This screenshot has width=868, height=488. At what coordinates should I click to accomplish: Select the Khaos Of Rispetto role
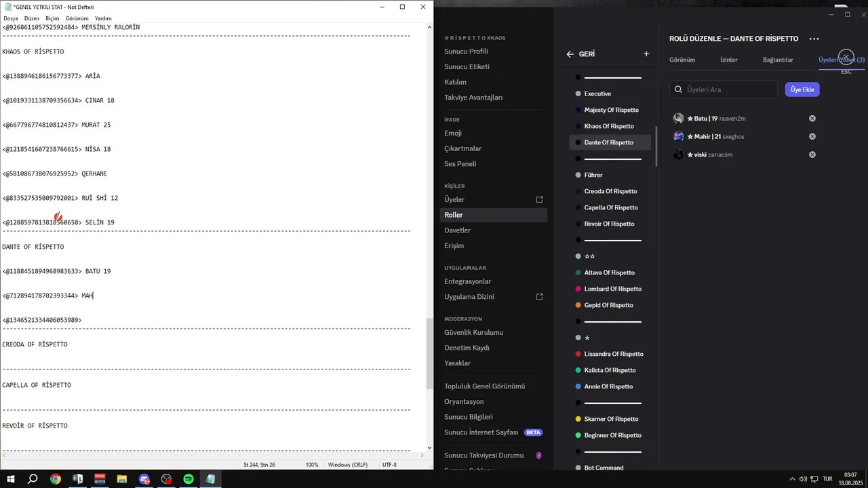pos(610,126)
